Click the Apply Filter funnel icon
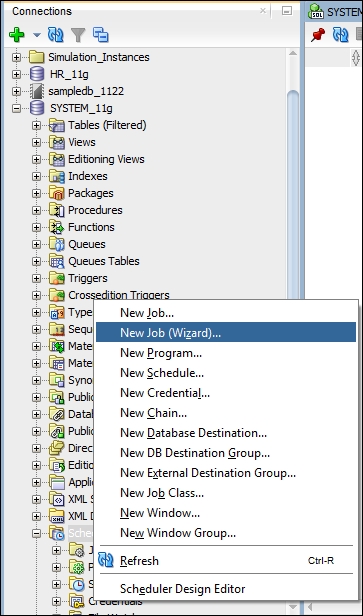The height and width of the screenshot is (616, 363). tap(78, 35)
